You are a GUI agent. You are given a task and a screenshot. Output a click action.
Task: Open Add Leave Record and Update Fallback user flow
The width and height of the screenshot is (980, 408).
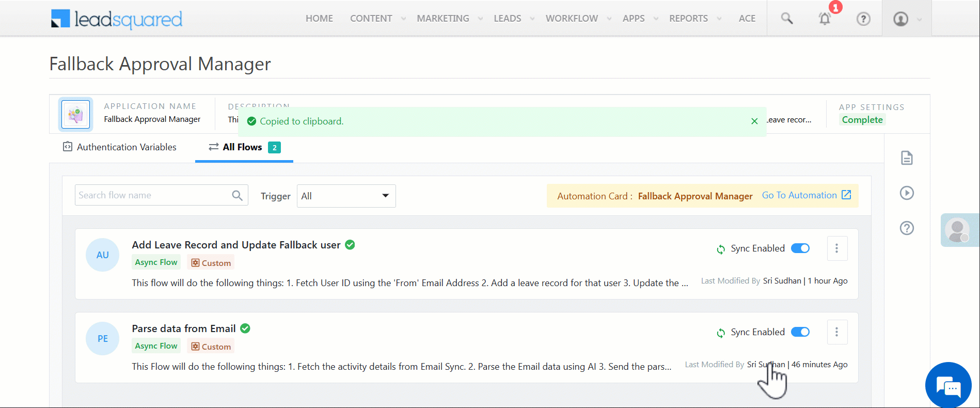tap(236, 245)
